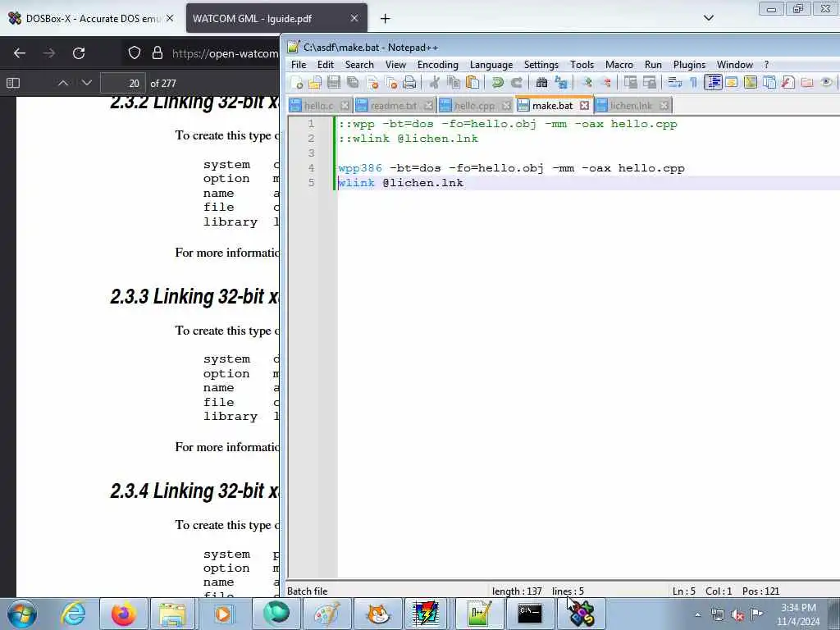The image size is (840, 630).
Task: Open the File menu
Action: (x=299, y=65)
